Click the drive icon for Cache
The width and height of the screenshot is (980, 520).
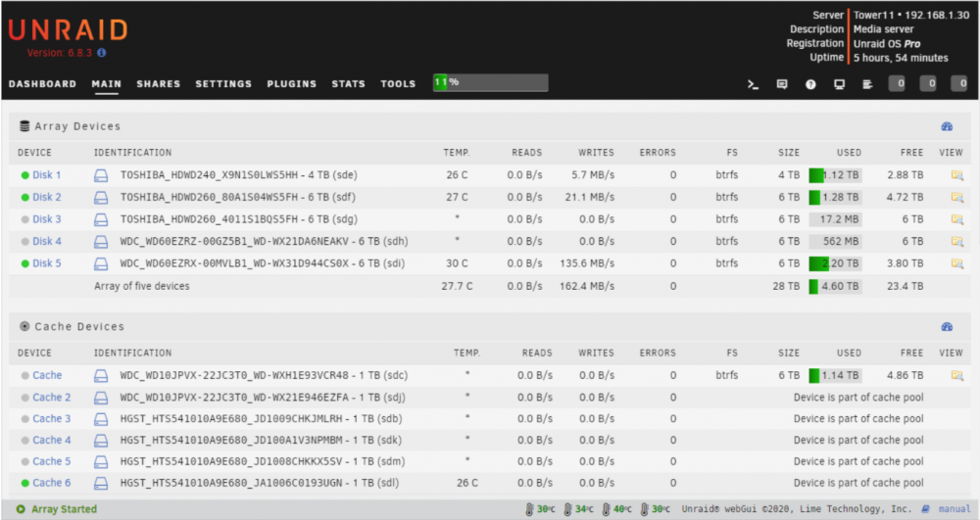pos(101,376)
